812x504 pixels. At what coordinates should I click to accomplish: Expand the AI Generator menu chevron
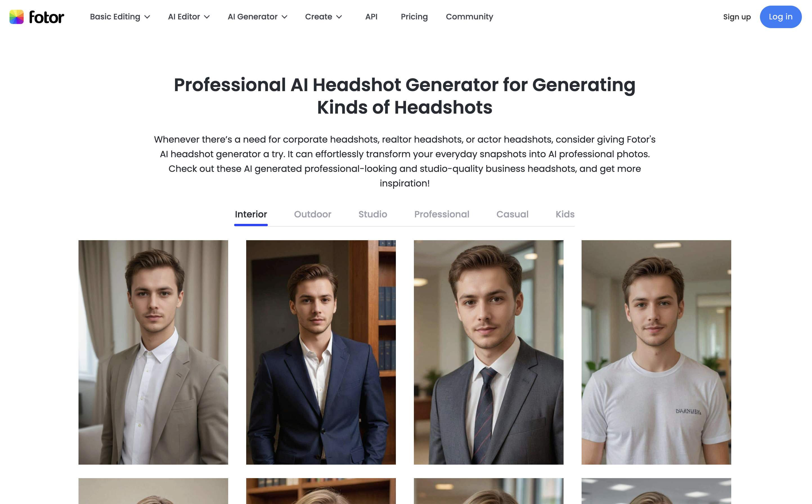coord(284,17)
